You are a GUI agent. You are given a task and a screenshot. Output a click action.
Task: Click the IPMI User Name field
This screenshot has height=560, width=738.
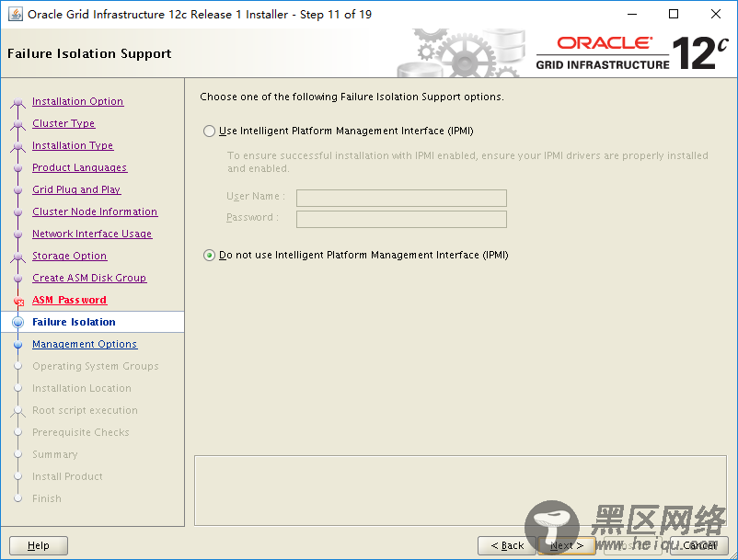point(401,198)
